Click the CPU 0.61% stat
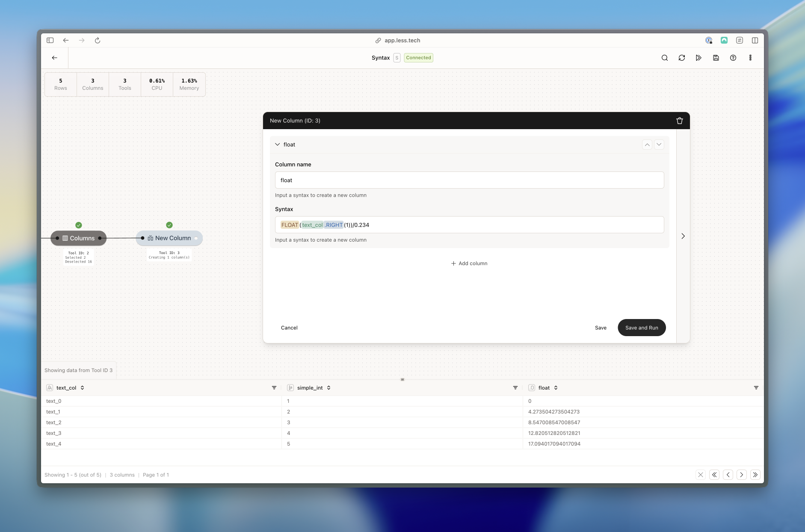 [157, 84]
